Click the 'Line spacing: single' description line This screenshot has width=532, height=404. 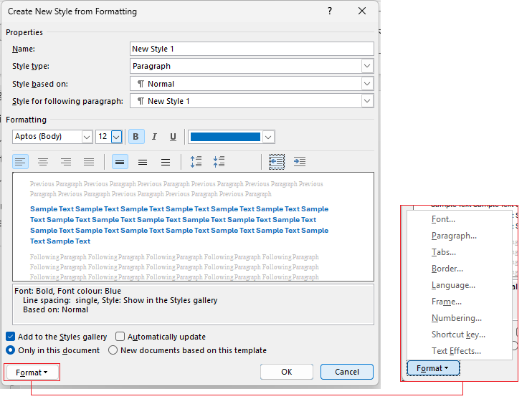coord(120,300)
